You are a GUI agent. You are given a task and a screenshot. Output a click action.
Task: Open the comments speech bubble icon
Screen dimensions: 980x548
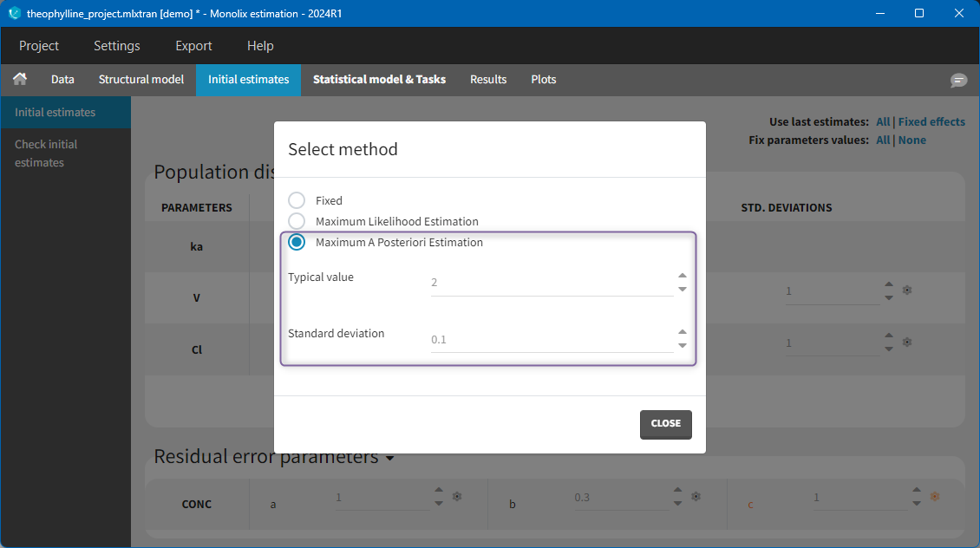pyautogui.click(x=958, y=80)
